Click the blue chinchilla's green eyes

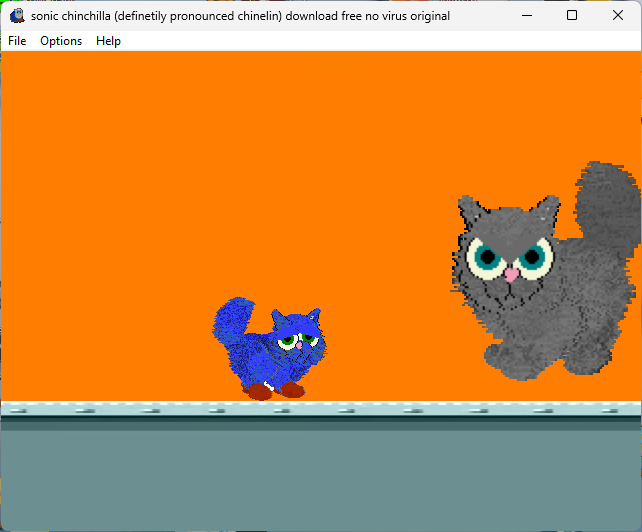(x=300, y=342)
